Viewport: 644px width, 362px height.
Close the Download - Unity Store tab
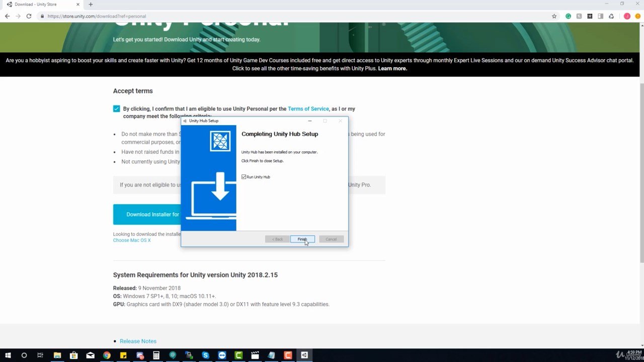[x=78, y=4]
